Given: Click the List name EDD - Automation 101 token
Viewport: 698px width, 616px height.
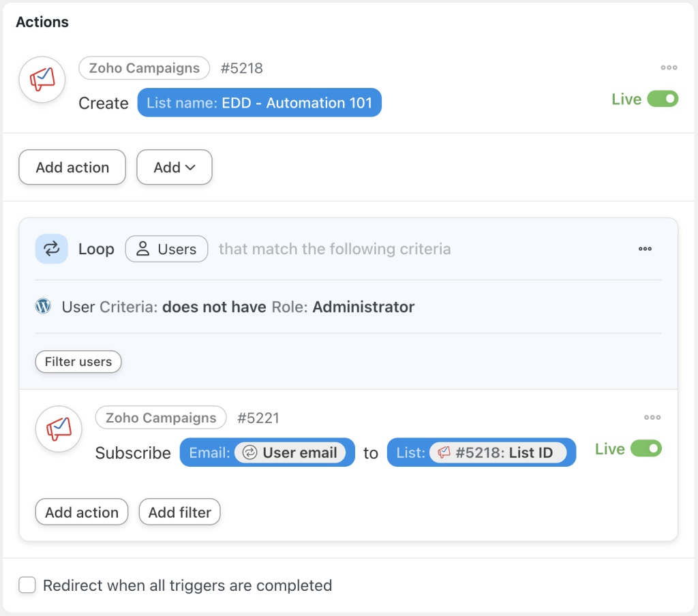Looking at the screenshot, I should [x=259, y=103].
